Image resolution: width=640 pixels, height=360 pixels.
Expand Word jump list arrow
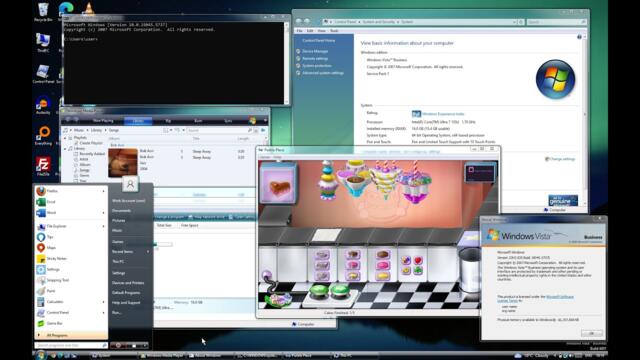tap(103, 213)
